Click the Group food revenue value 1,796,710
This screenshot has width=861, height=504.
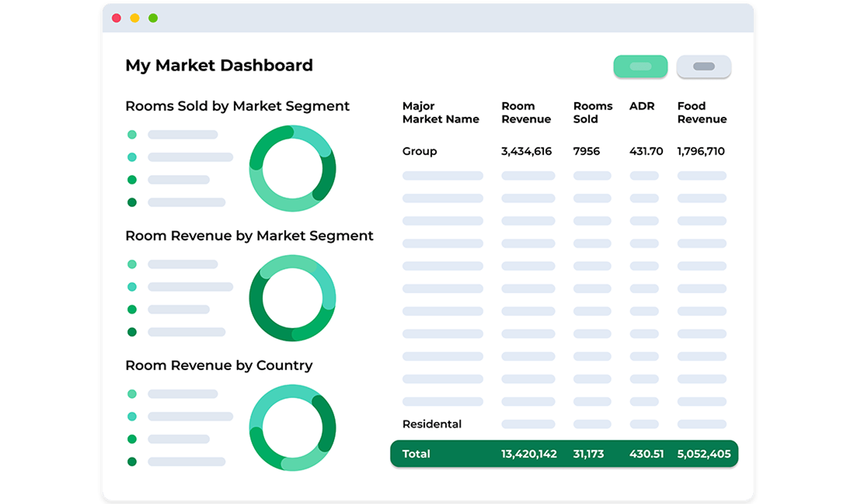701,151
